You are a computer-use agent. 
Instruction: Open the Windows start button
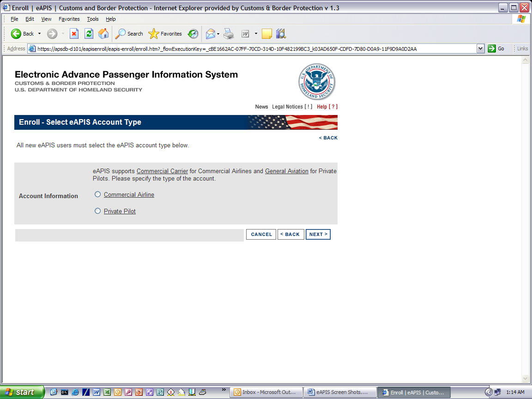coord(22,392)
